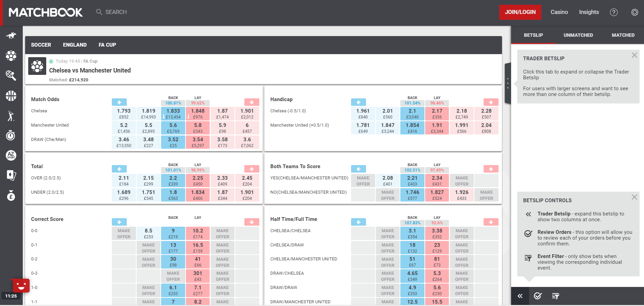The image size is (644, 306).
Task: Select the soccer ball sidebar icon
Action: click(11, 55)
